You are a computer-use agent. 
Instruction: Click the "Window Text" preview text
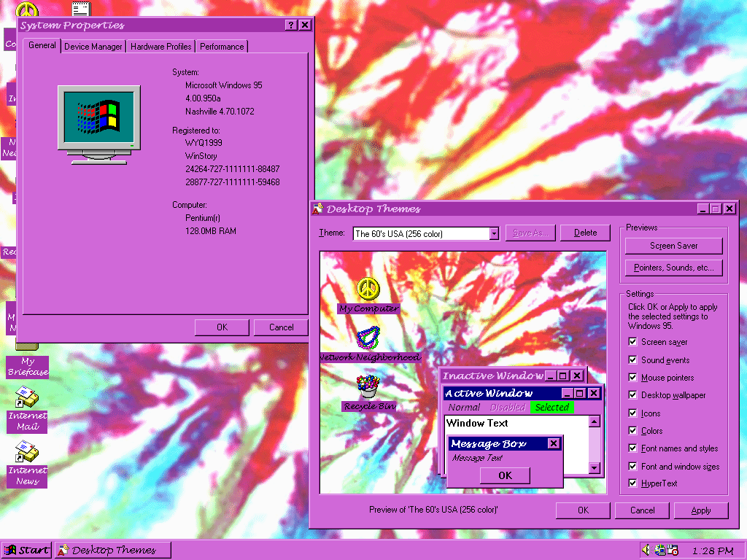(477, 423)
